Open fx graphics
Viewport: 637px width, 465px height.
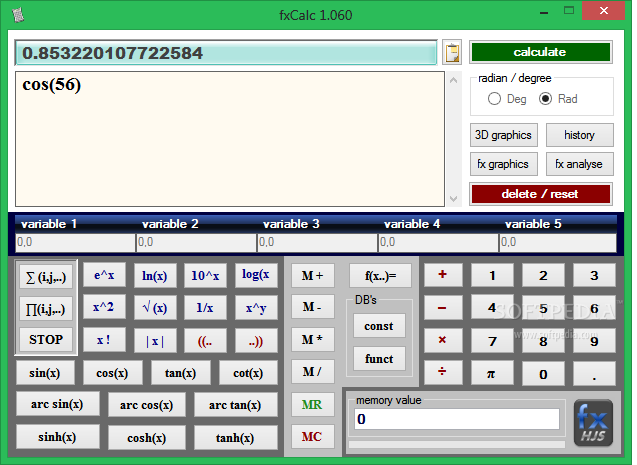tap(504, 164)
